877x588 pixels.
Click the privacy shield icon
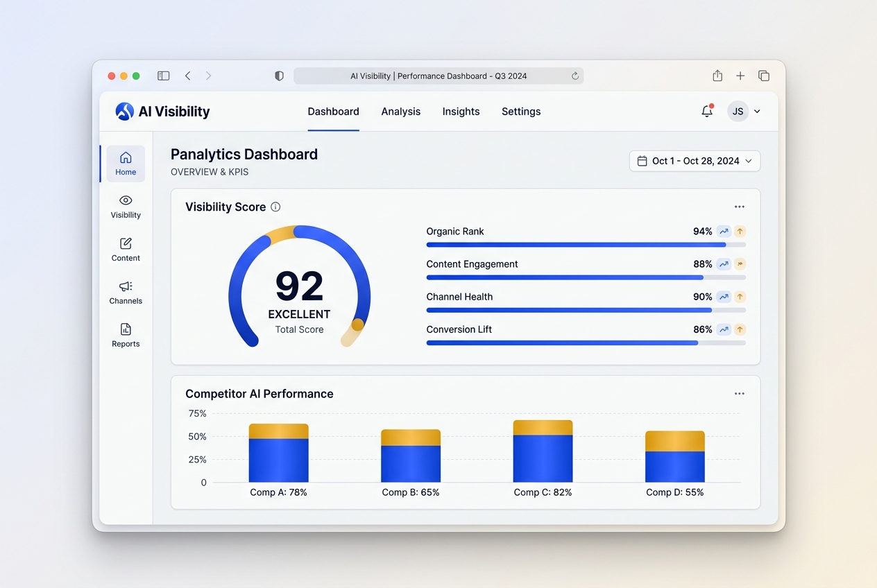click(279, 76)
